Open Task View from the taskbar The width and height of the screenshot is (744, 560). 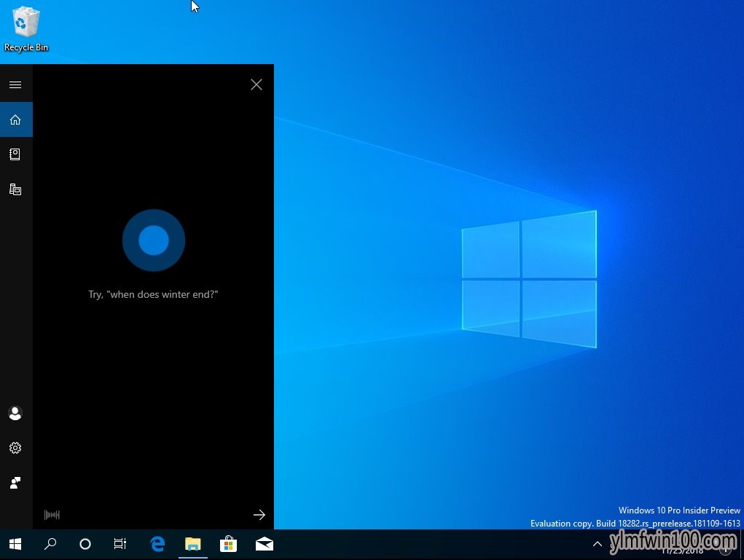pos(120,544)
